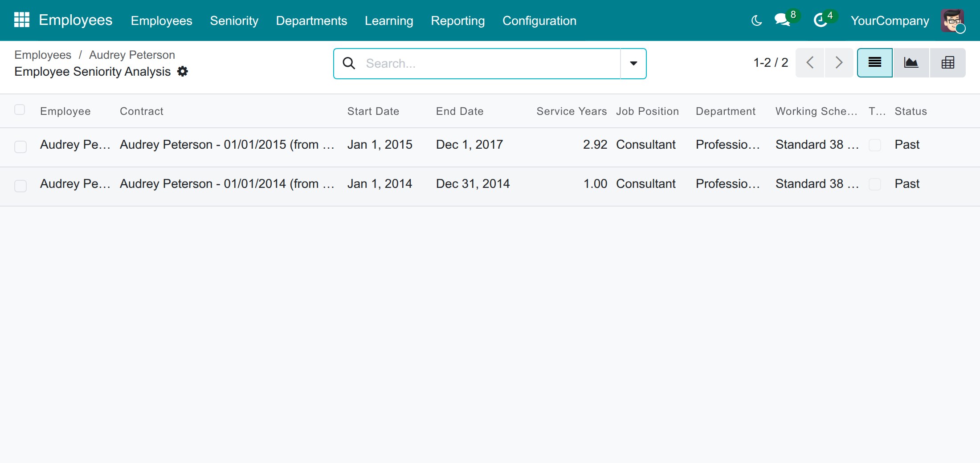Open user avatar menu

tap(952, 20)
